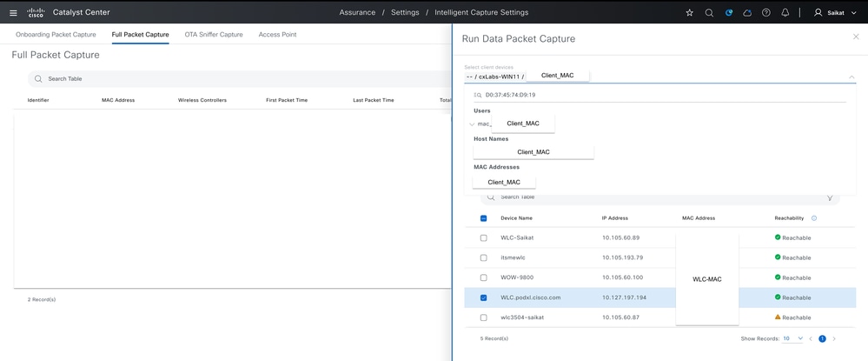The image size is (868, 361).
Task: Go to next page of devices
Action: [x=834, y=338]
